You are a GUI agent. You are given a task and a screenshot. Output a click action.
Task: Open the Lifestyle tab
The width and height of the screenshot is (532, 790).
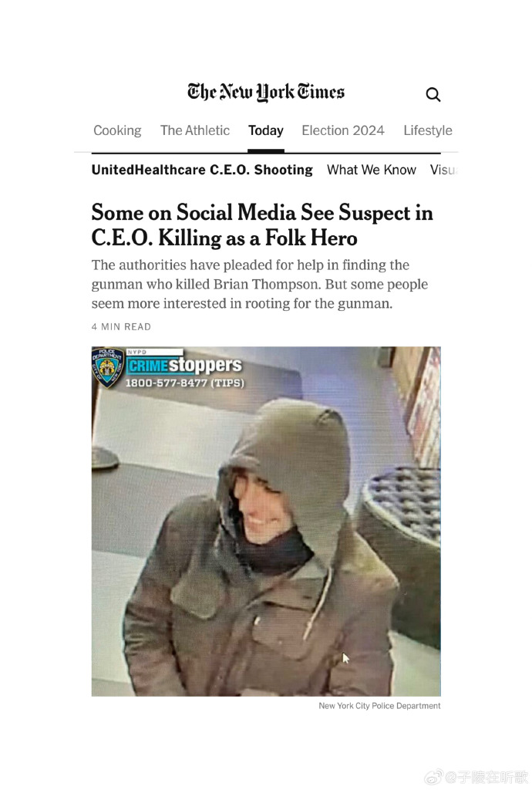pos(428,130)
